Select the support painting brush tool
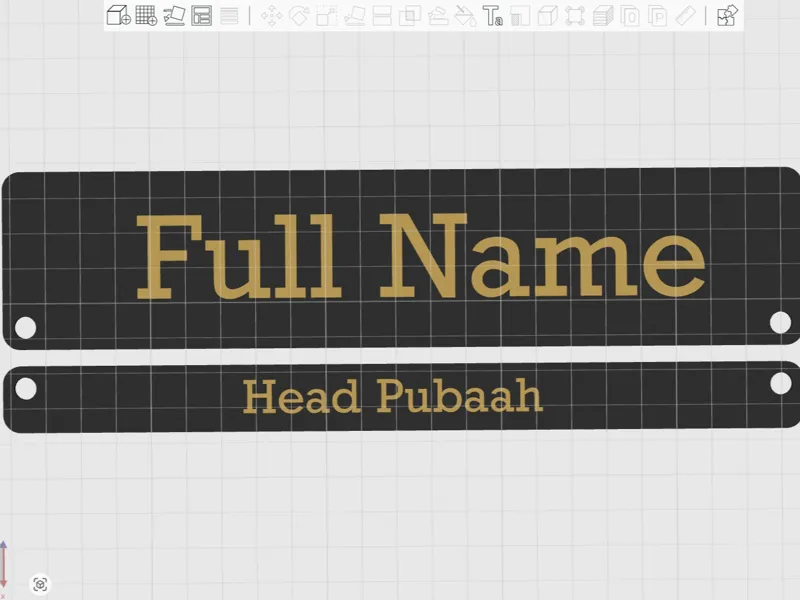Screen dimensions: 800x600 coord(438,15)
